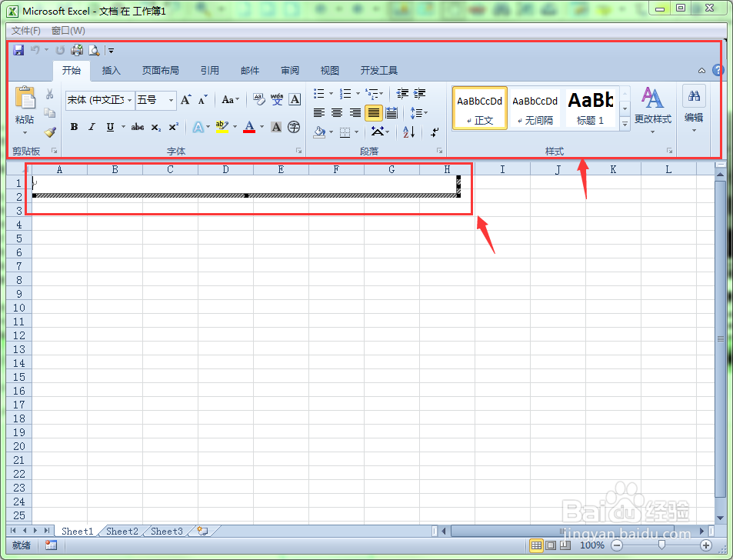The image size is (733, 560).
Task: Click the Text Effects glowing A icon
Action: (198, 127)
